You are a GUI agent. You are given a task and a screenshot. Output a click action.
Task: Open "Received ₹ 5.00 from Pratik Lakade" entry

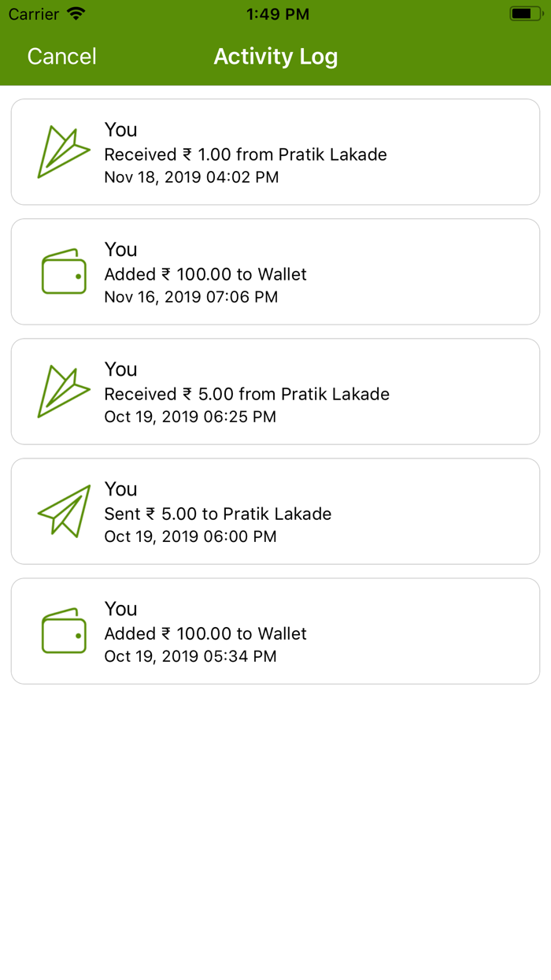pos(247,394)
